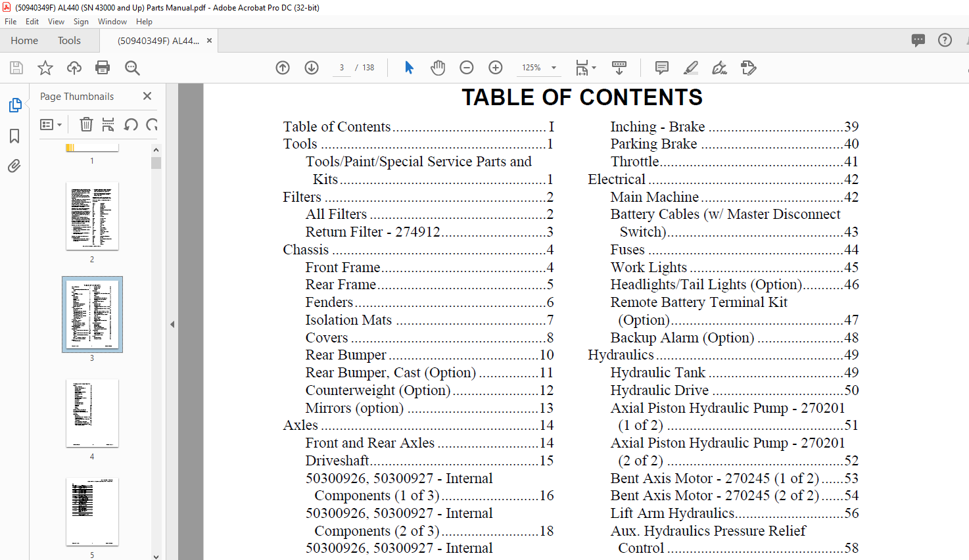Open the stamp tool icon
Viewport: 969px width, 560px height.
[x=749, y=68]
